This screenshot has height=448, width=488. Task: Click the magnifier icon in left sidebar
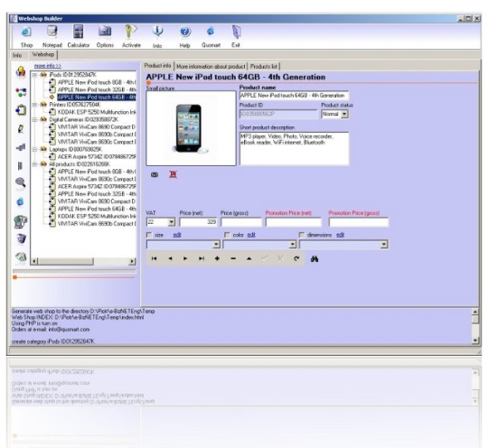click(21, 182)
